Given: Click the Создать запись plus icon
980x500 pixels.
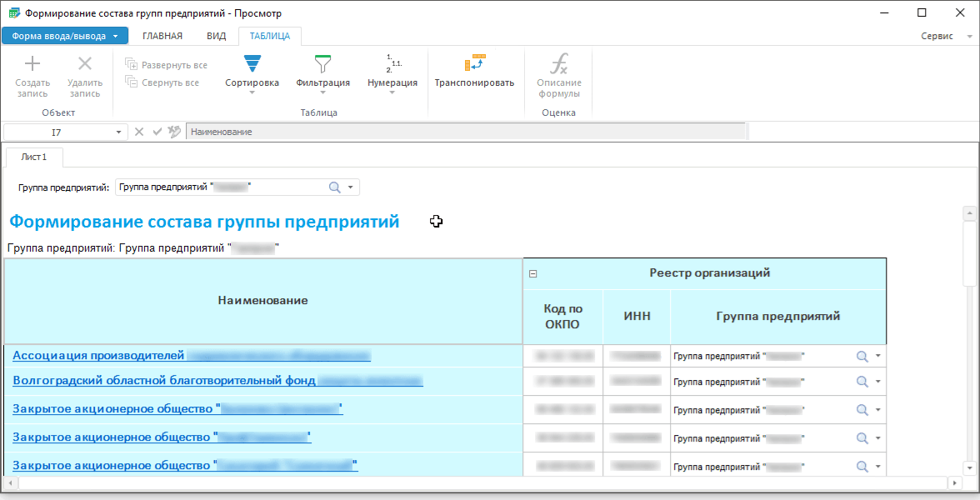Looking at the screenshot, I should click(32, 63).
